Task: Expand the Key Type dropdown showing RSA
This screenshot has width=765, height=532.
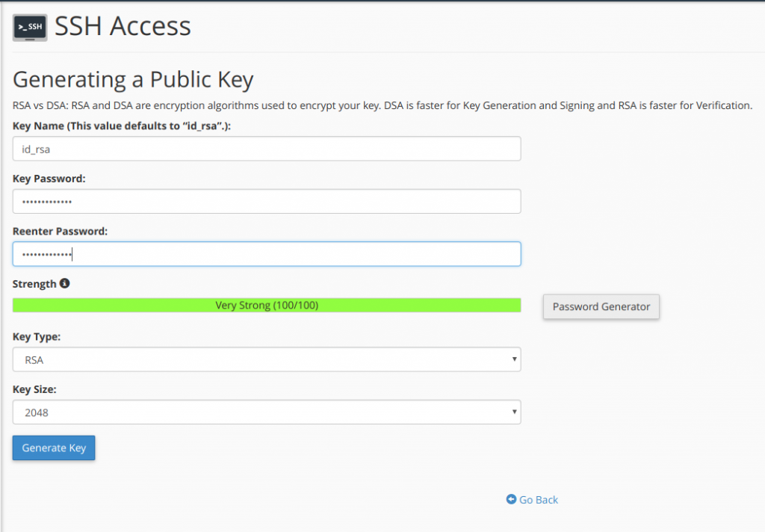Action: 267,359
